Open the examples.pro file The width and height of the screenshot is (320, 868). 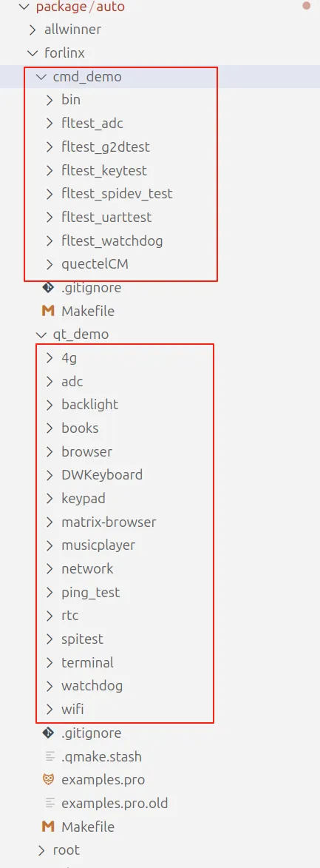point(103,779)
